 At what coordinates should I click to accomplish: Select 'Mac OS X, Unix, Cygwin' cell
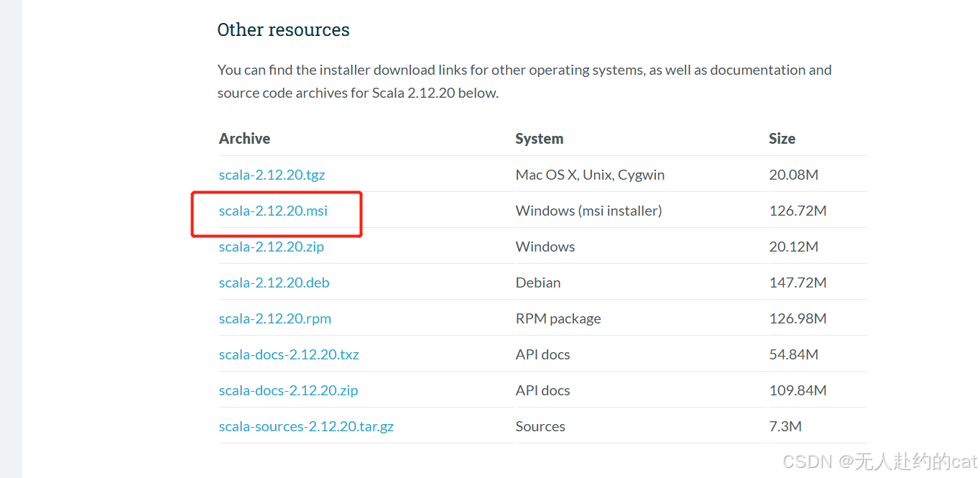pos(591,175)
